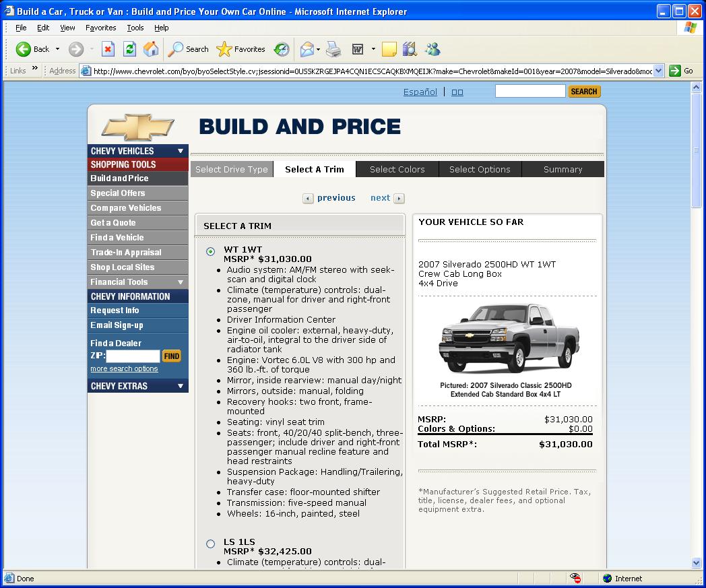Viewport: 706px width, 588px height.
Task: Click the Internet zone globe icon
Action: click(x=608, y=578)
